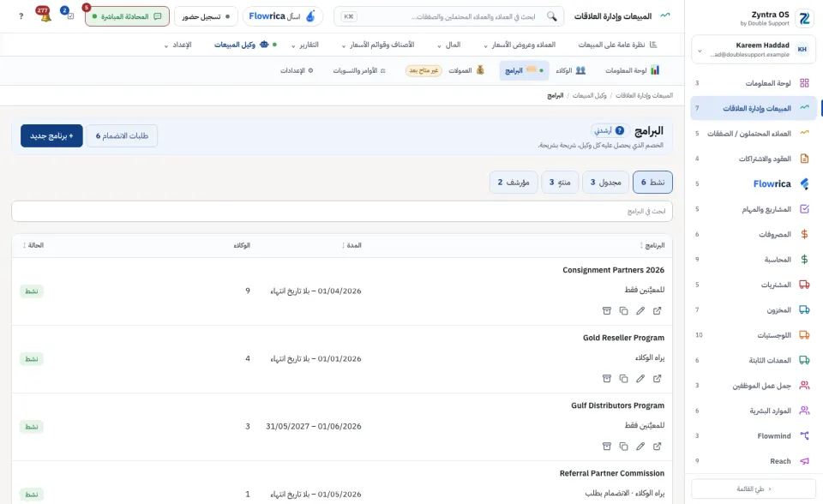Viewport: 823px width, 504px height.
Task: Select the نشط 6 filter tab
Action: click(652, 183)
